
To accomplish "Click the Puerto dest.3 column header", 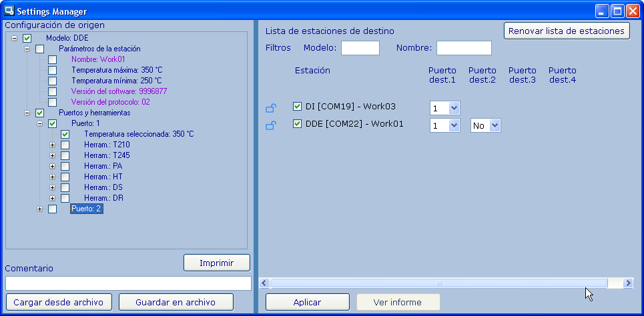I will coord(523,75).
